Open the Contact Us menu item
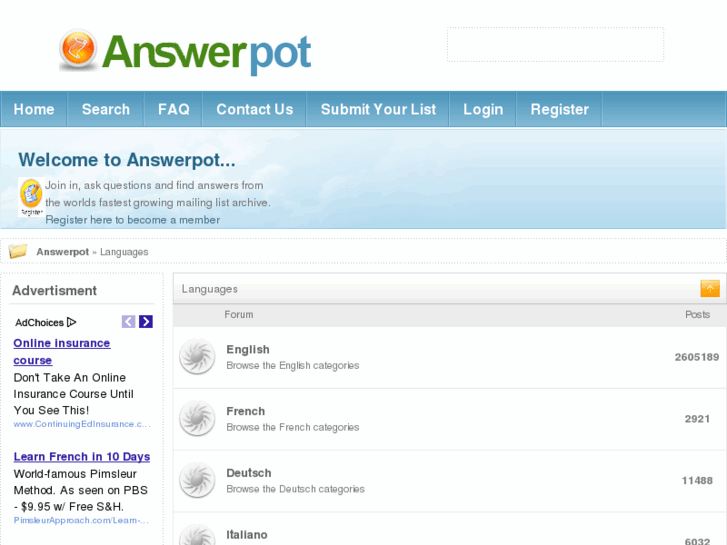 click(255, 109)
